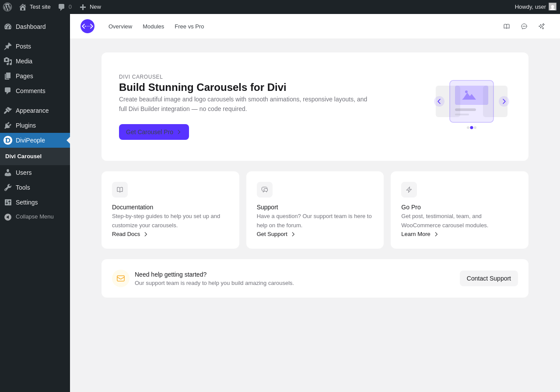Click the Go Pro lightning bolt icon

coord(409,190)
